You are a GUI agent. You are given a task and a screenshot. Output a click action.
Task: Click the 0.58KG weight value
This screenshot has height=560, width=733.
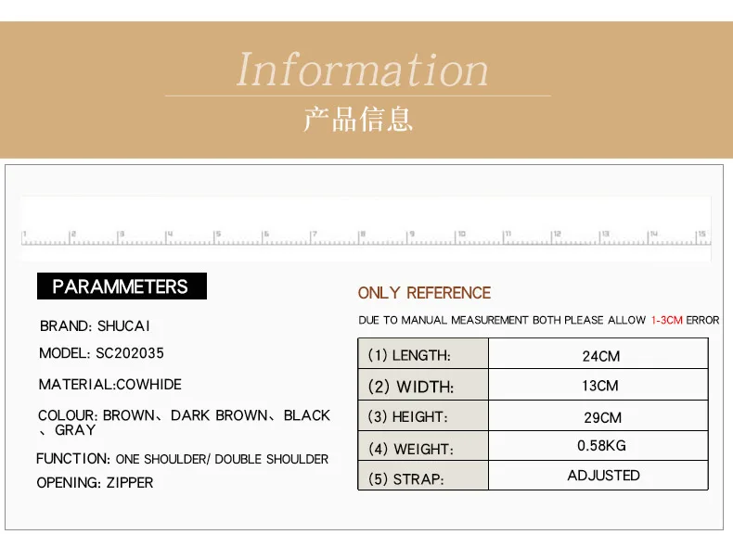pyautogui.click(x=601, y=446)
